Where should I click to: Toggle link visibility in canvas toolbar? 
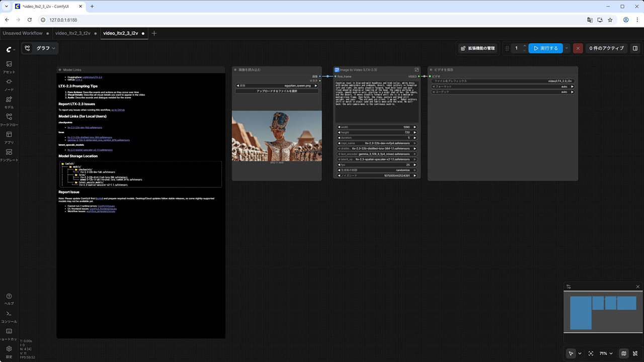635,353
